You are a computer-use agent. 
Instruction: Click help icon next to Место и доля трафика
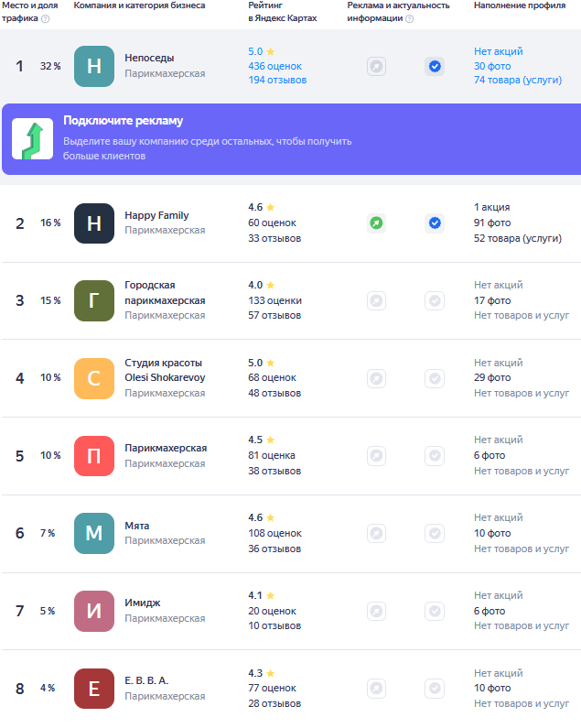(x=46, y=18)
